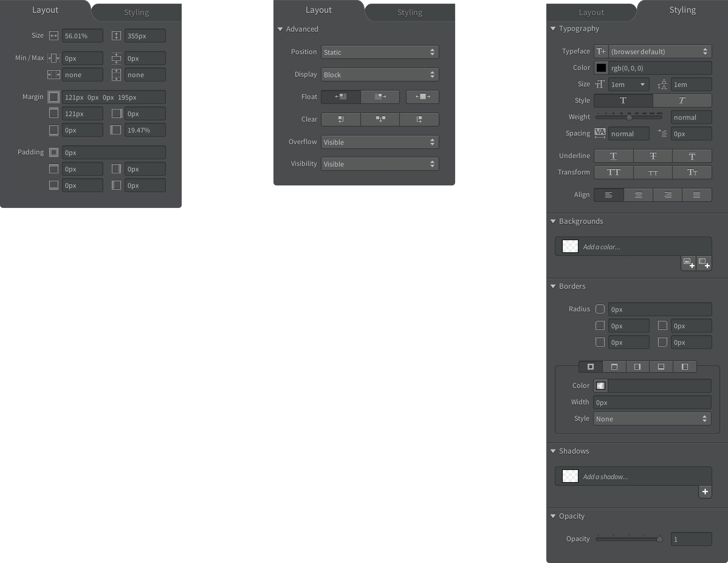Toggle italic font style button
The image size is (728, 563).
click(682, 100)
